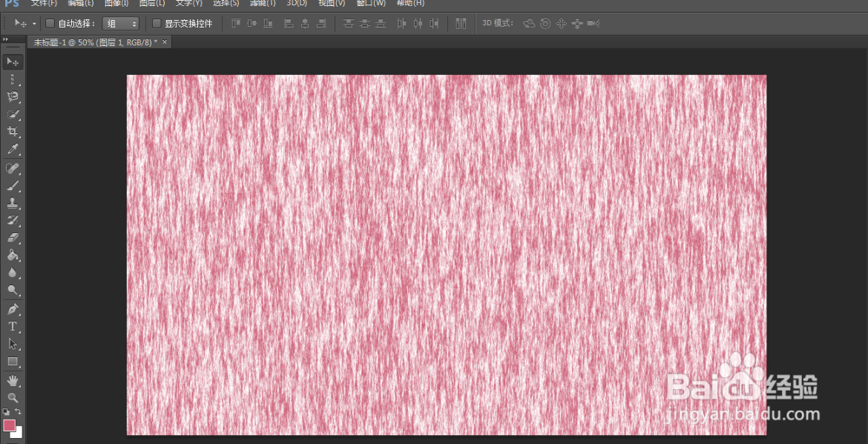Enable the 自动选择 checkbox
The height and width of the screenshot is (444, 868).
pos(49,23)
